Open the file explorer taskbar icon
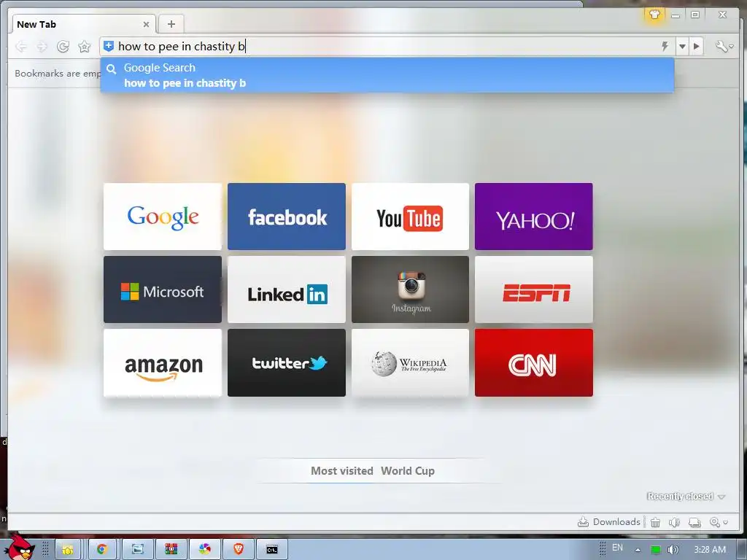Screen dimensions: 747x560 [68, 550]
